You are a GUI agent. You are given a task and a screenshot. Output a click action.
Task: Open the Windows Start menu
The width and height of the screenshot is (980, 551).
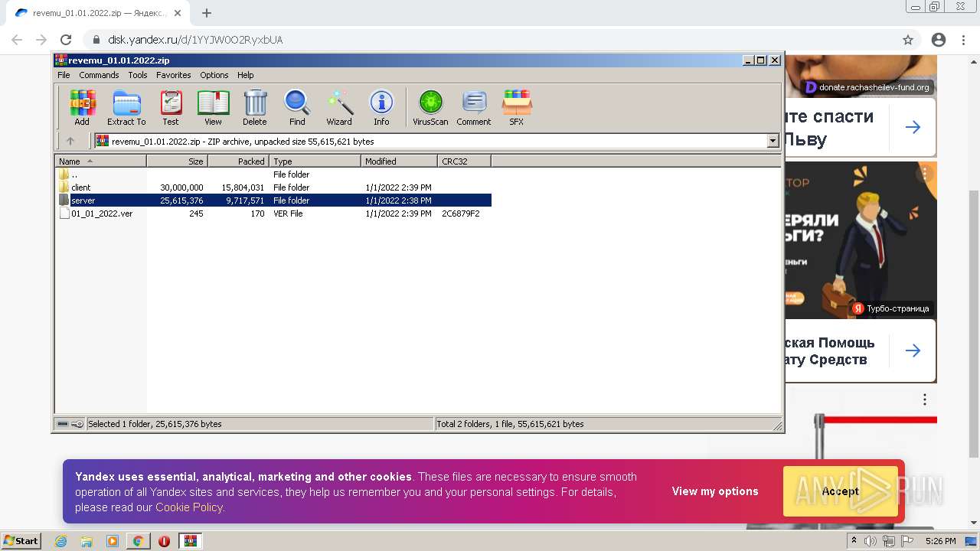tap(21, 541)
